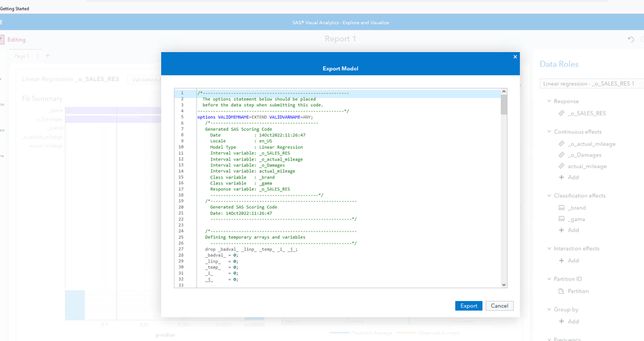
Task: Click the 'Response variable: _o_SALES_RES' code line
Action: (249, 189)
